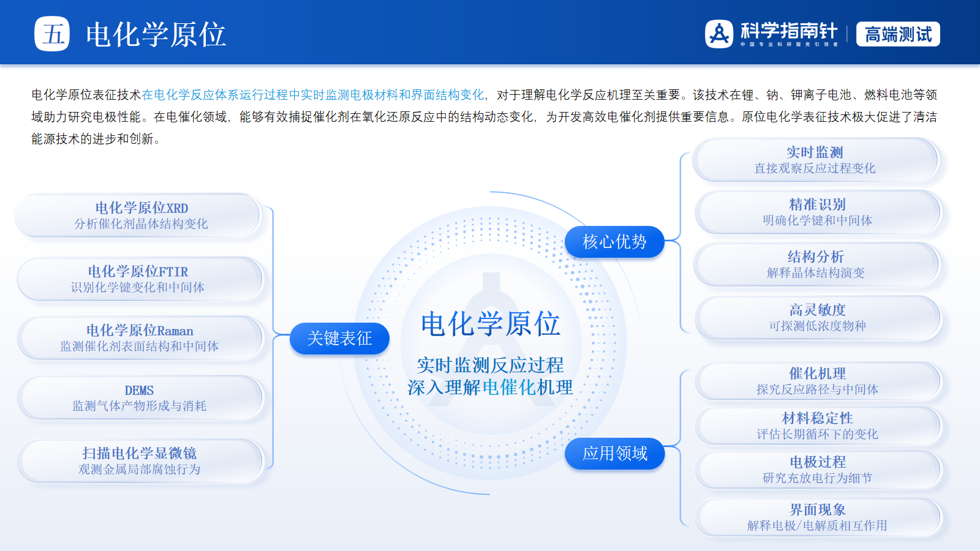Select the 核心优势 blue pill
This screenshot has height=551, width=980.
point(614,242)
